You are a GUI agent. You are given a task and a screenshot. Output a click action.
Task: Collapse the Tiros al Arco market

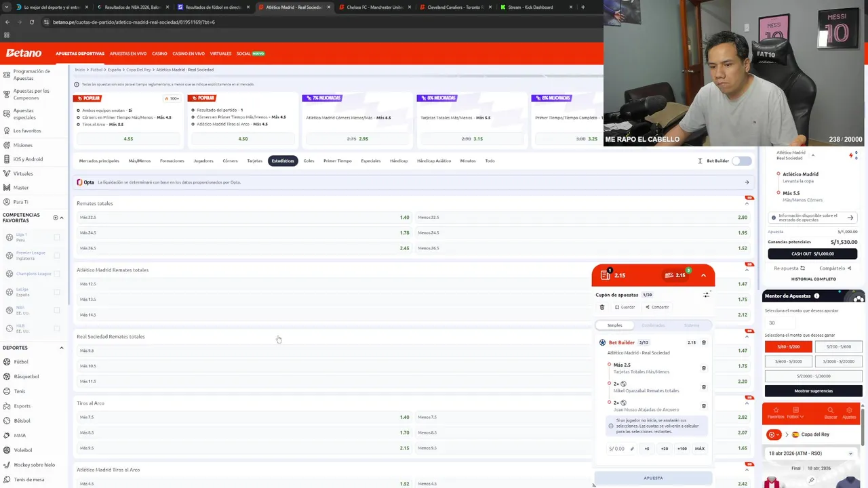747,403
